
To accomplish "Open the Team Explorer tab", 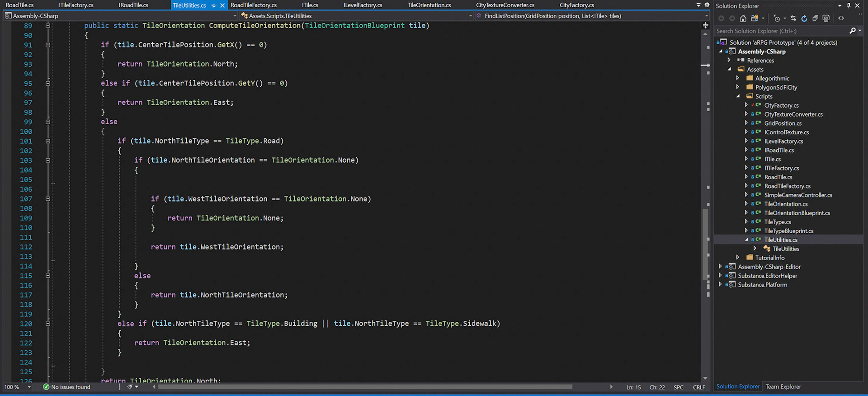I will tap(783, 387).
